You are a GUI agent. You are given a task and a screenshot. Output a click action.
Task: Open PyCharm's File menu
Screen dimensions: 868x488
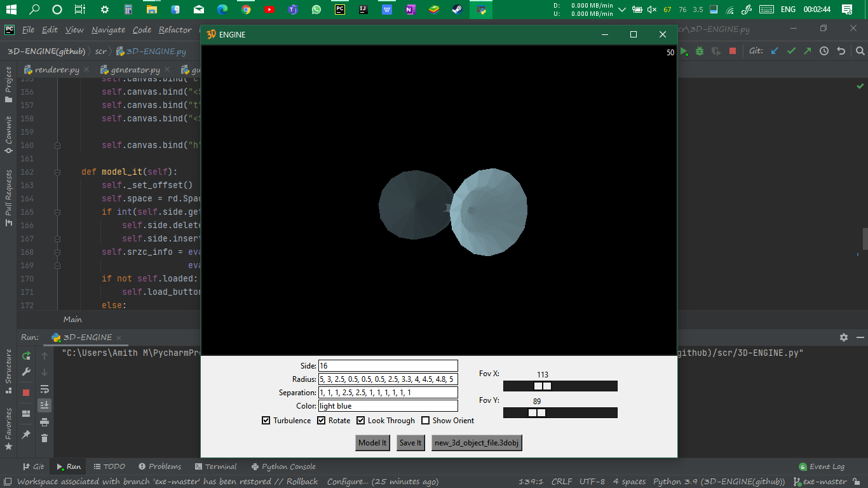(29, 30)
